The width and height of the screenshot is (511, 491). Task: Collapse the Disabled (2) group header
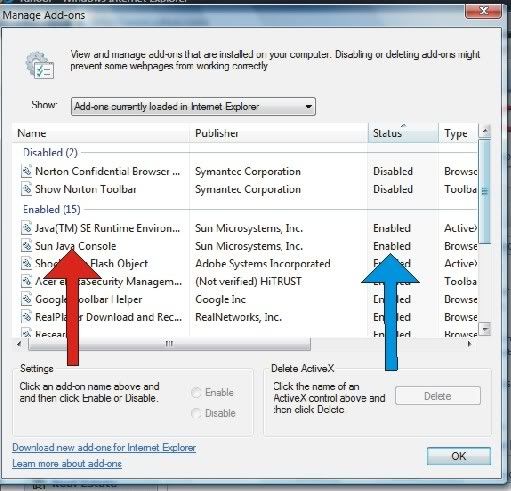(50, 153)
